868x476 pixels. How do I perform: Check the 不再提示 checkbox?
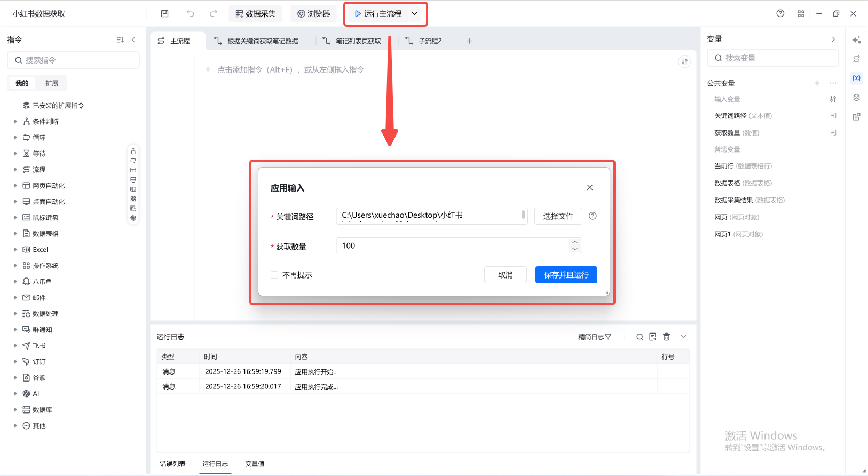[274, 275]
